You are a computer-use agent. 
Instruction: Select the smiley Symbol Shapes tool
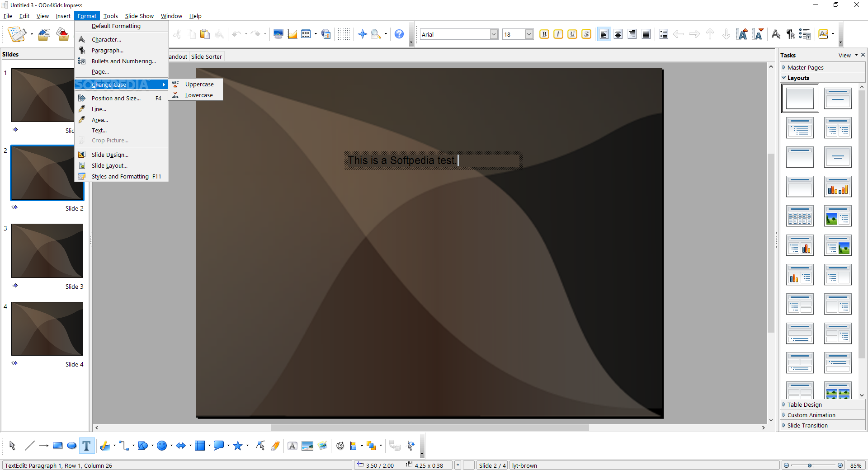pos(162,446)
